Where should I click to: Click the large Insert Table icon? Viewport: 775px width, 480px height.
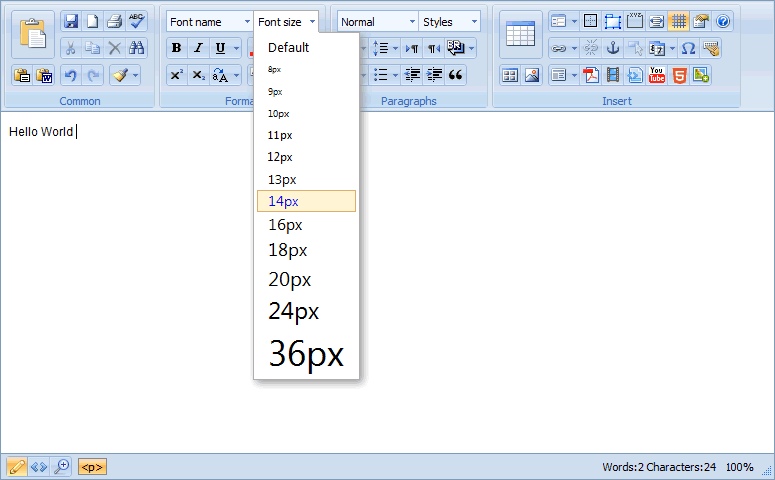520,34
